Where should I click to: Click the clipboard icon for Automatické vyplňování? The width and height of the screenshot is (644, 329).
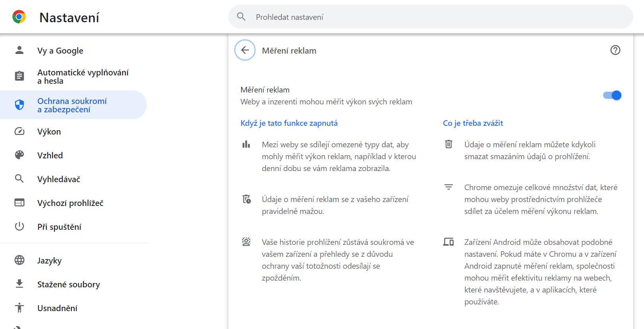[19, 76]
